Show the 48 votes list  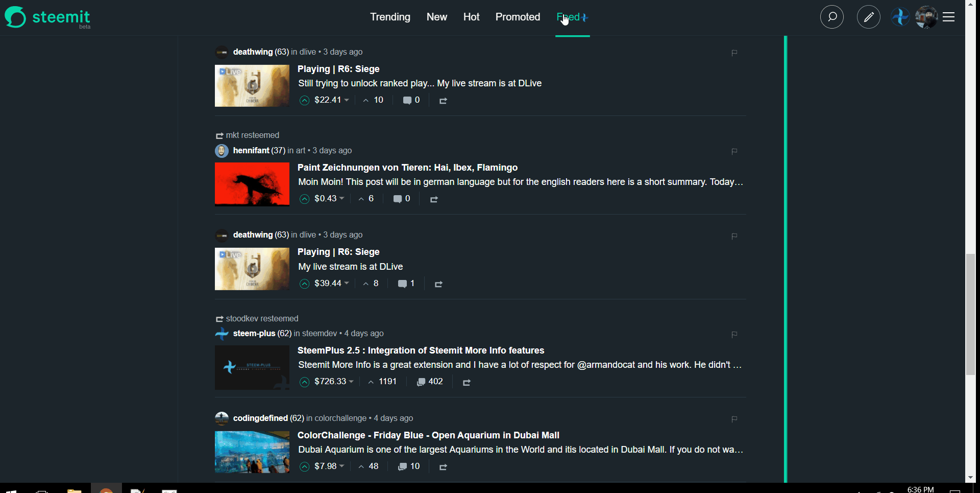point(369,466)
